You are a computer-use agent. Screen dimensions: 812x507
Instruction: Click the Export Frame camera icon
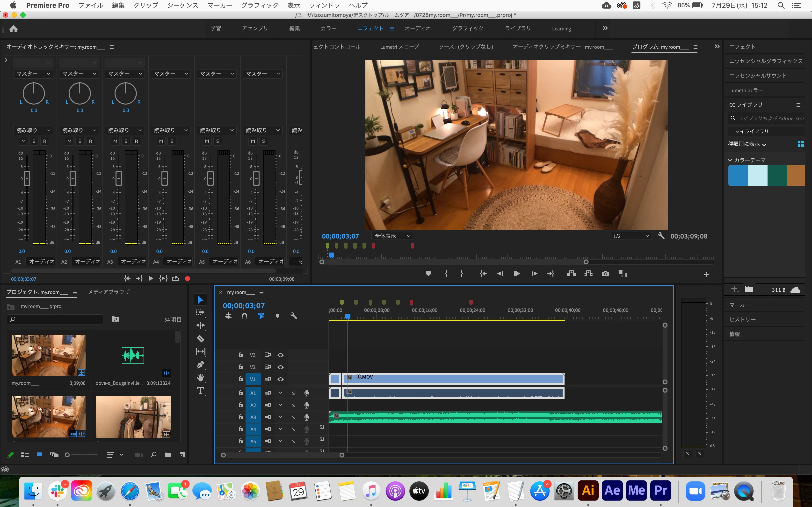click(605, 274)
